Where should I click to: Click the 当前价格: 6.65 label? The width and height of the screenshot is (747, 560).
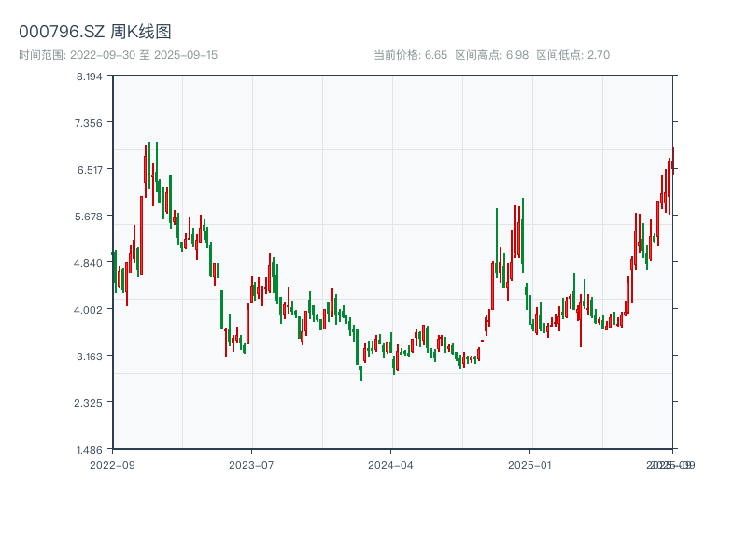(x=410, y=55)
